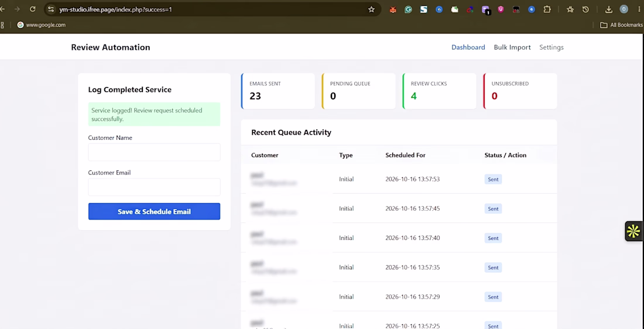This screenshot has width=644, height=329.
Task: Click the Review Automation title
Action: coord(111,47)
